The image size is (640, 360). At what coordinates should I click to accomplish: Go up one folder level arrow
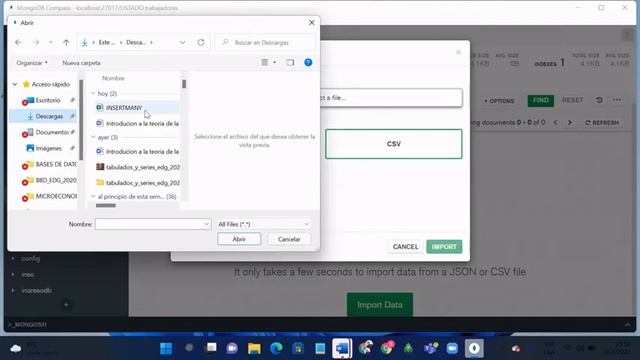pos(66,42)
